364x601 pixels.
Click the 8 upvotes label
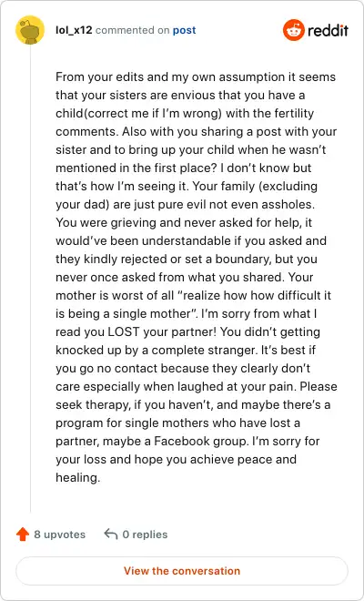click(59, 535)
